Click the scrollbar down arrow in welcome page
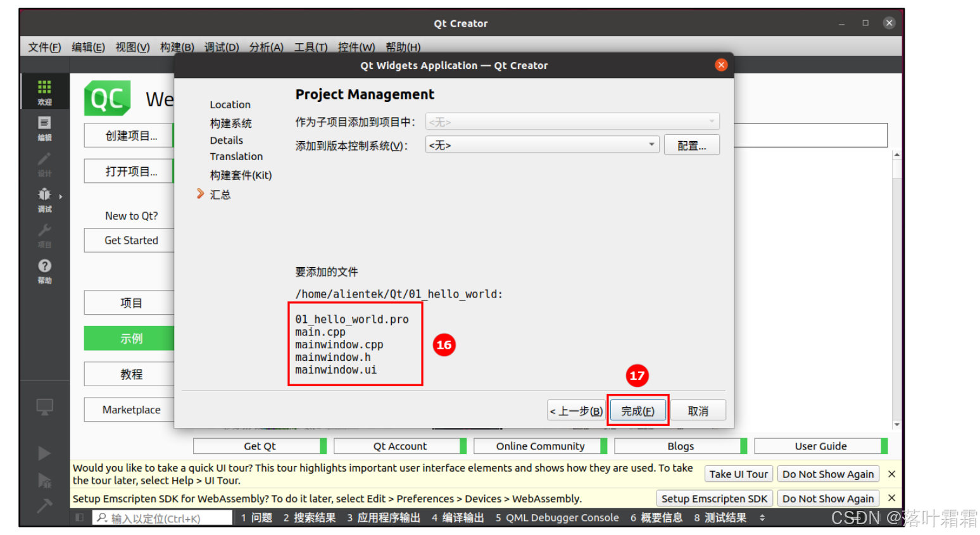Viewport: 980px width, 535px height. point(896,424)
